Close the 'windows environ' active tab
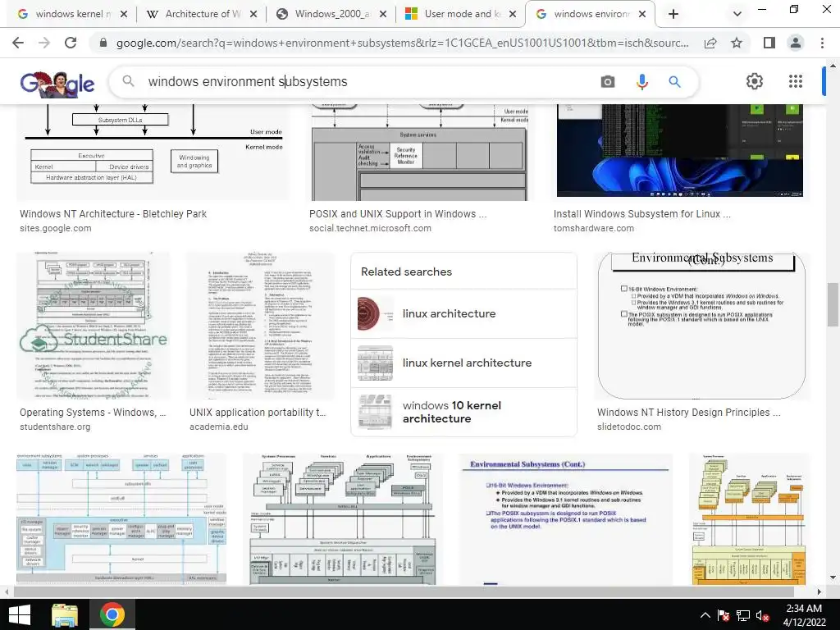The height and width of the screenshot is (630, 840). (x=642, y=14)
